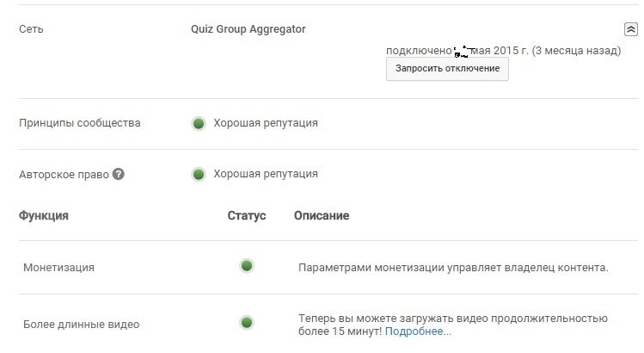Screen dimensions: 644x353
Task: Click the Запросить отключение button
Action: (447, 69)
